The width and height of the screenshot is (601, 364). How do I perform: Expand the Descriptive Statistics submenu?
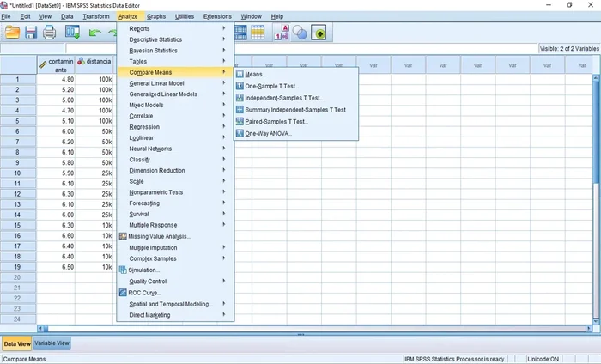point(155,40)
